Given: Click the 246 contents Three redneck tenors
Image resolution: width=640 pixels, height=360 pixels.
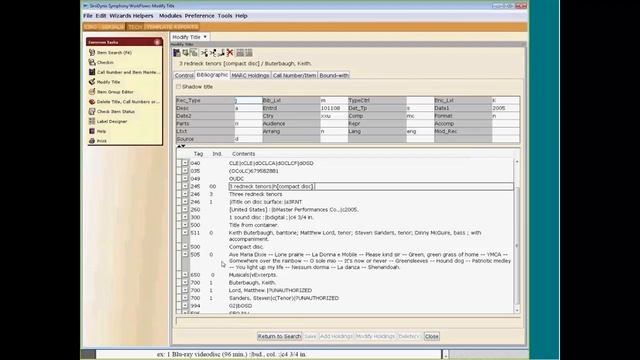Looking at the screenshot, I should pos(256,194).
